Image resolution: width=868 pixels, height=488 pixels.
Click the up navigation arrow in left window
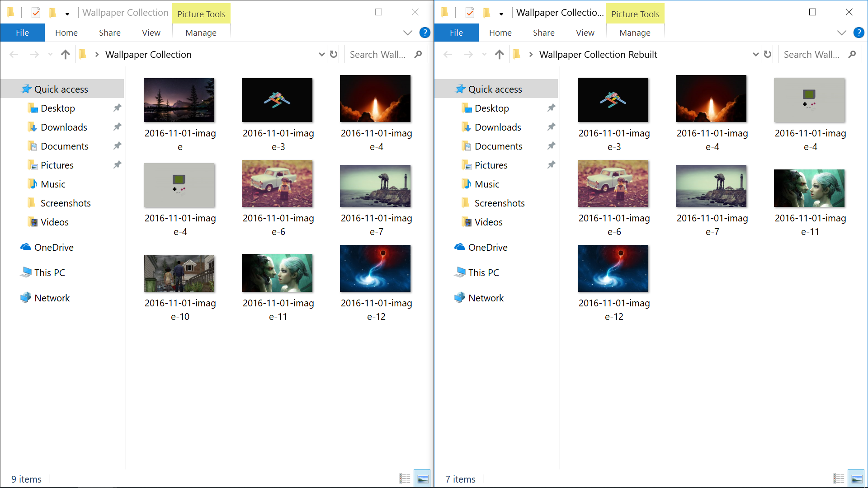65,54
